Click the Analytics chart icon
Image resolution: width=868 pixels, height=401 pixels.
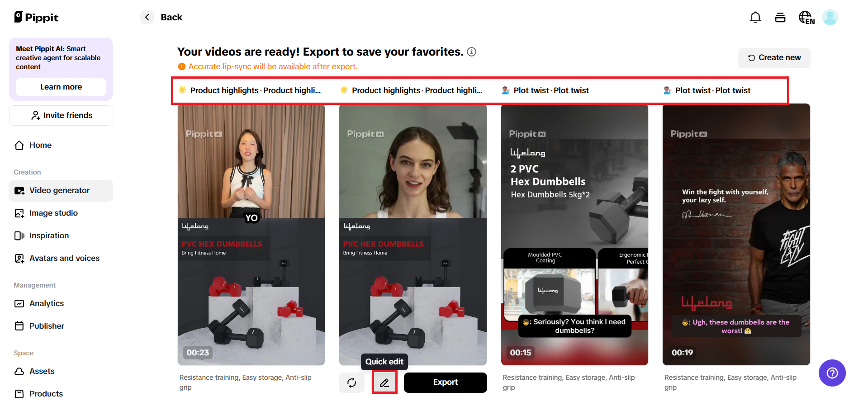coord(19,303)
